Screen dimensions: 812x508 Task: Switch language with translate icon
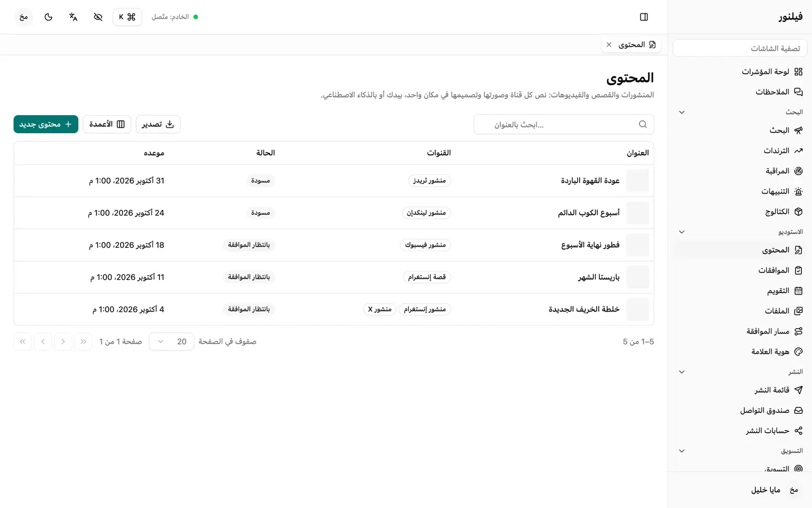[x=73, y=17]
